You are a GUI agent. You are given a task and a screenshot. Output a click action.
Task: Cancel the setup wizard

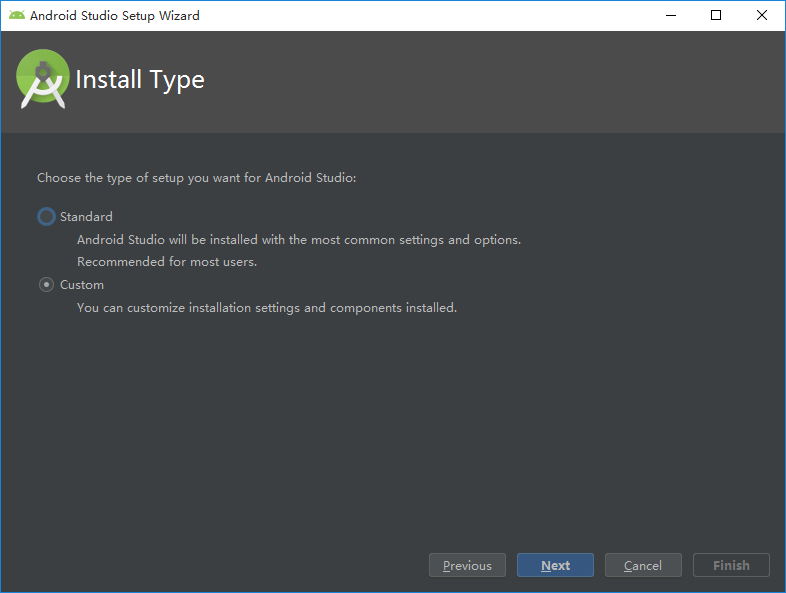click(643, 565)
